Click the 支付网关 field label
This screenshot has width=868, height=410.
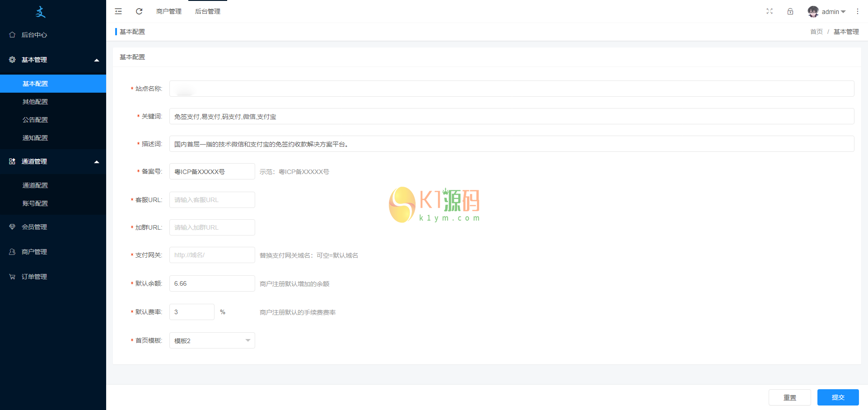[149, 255]
